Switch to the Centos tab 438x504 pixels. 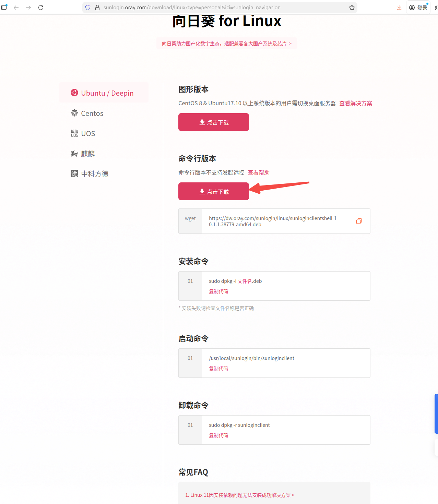(87, 113)
